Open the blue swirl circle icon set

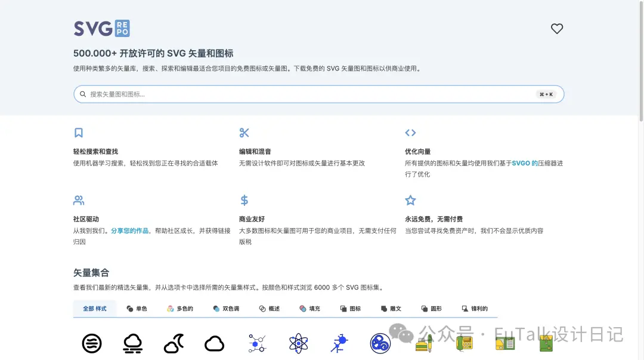point(380,343)
